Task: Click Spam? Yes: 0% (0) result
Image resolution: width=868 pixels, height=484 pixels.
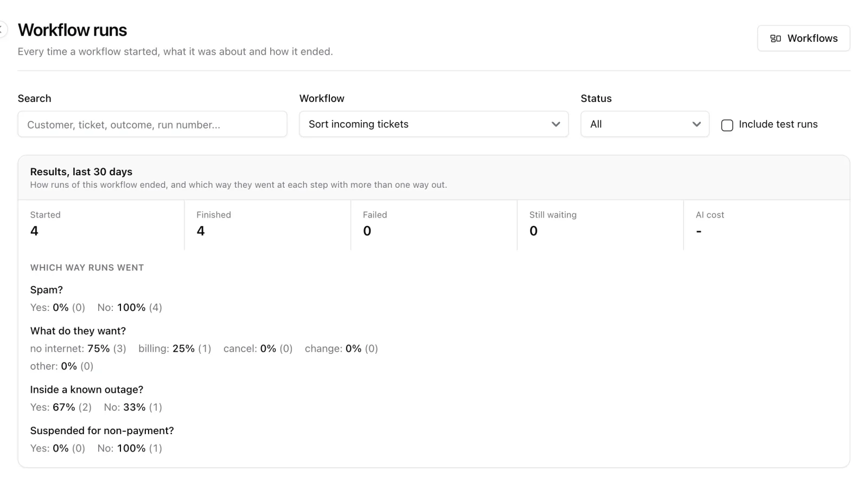Action: [x=58, y=308]
